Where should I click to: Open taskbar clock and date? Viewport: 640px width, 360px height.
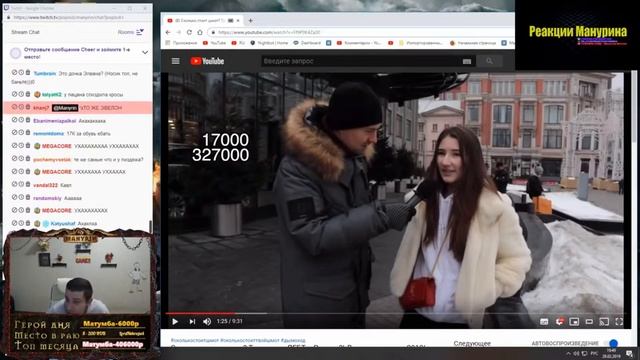[x=611, y=353]
